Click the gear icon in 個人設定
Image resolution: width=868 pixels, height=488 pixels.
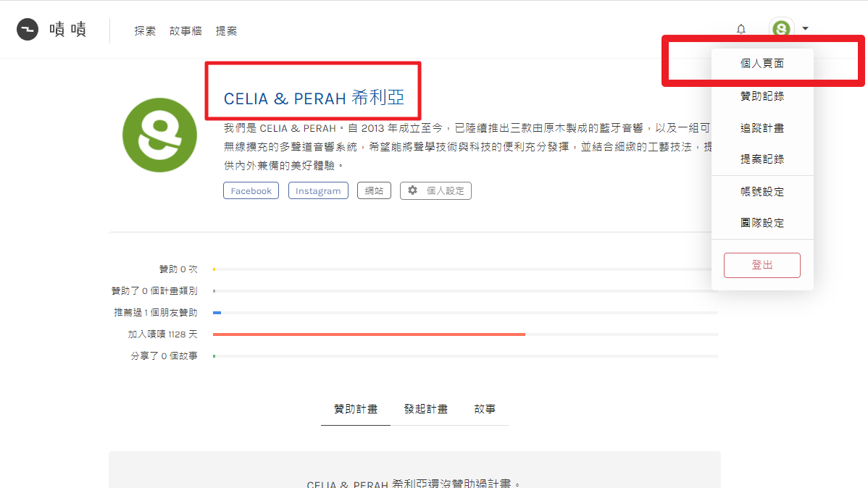[412, 190]
